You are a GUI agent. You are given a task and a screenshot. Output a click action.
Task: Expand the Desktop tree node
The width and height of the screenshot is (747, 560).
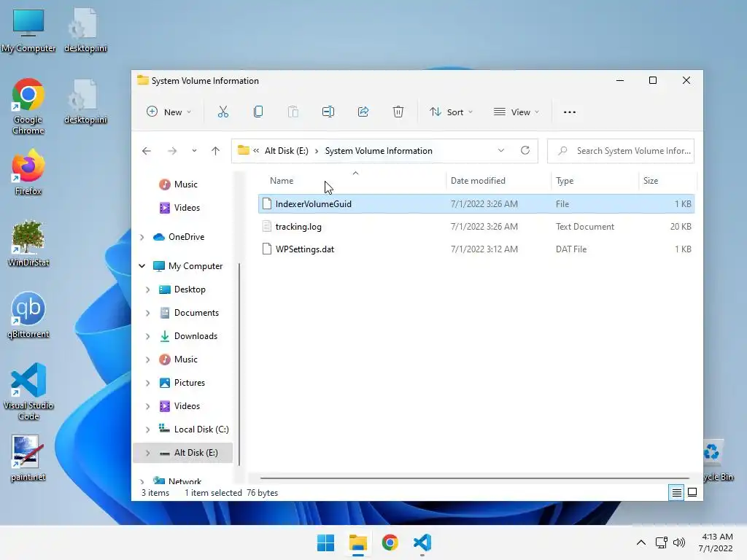(x=147, y=289)
